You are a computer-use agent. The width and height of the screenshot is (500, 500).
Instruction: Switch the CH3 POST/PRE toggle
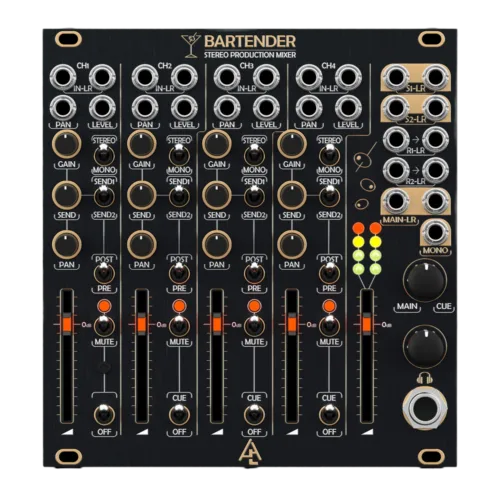(x=254, y=273)
